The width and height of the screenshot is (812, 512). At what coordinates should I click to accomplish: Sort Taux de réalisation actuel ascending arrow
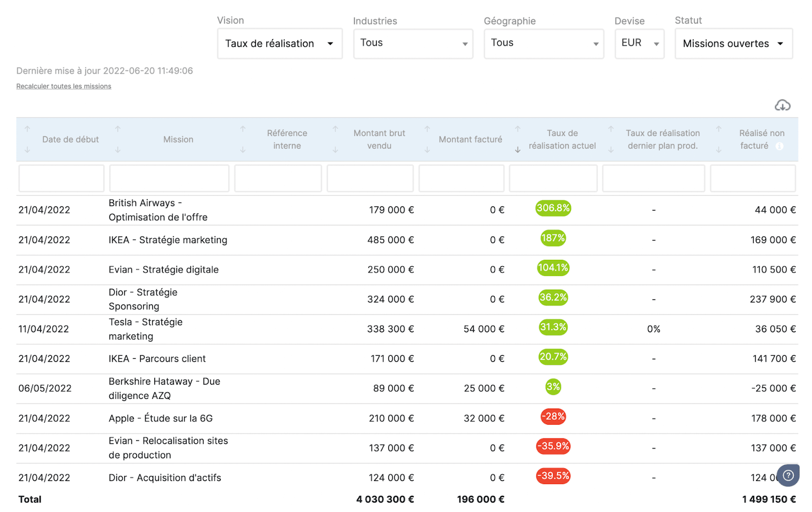pyautogui.click(x=518, y=129)
